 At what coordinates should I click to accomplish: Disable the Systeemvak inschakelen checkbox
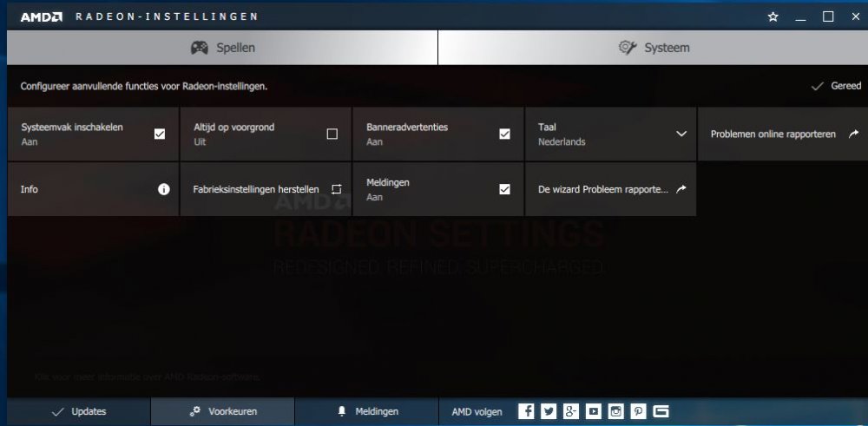[x=160, y=134]
